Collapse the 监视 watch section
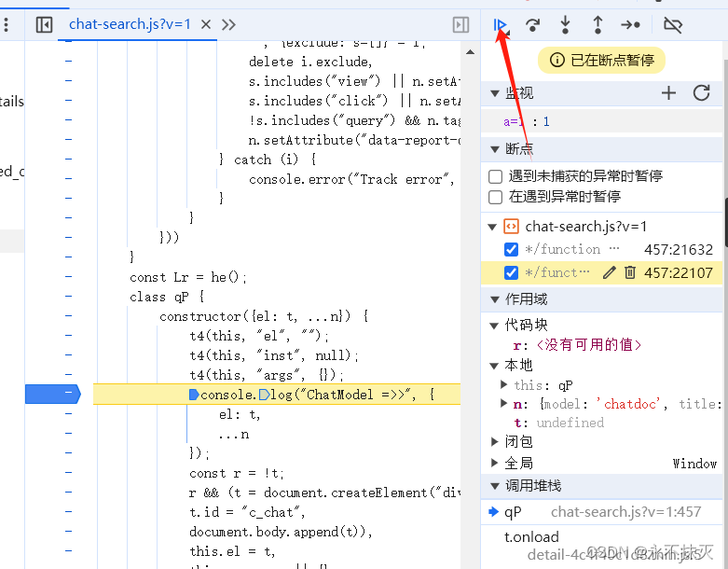728x569 pixels. click(x=494, y=94)
